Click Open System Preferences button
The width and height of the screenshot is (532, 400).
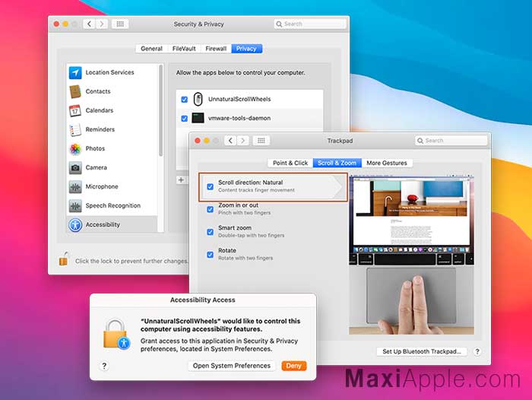point(232,366)
